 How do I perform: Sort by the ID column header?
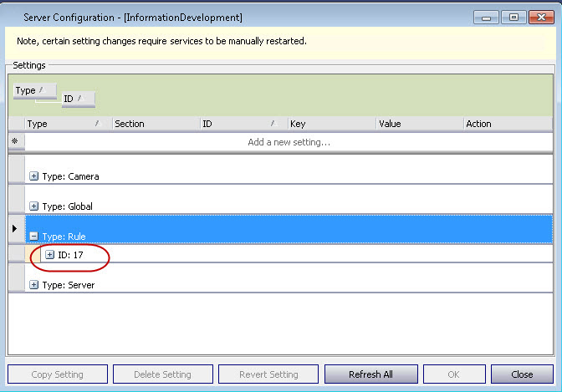point(243,124)
